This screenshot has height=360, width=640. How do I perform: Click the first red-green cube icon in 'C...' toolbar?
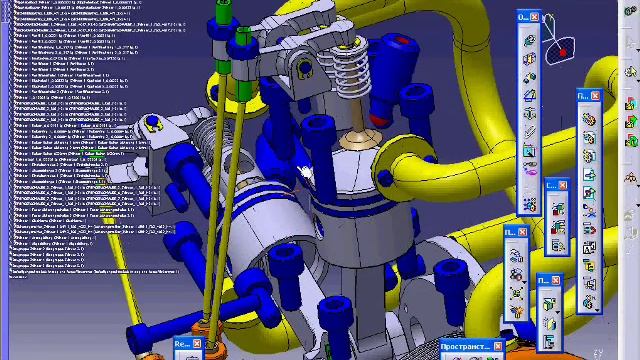(x=557, y=209)
